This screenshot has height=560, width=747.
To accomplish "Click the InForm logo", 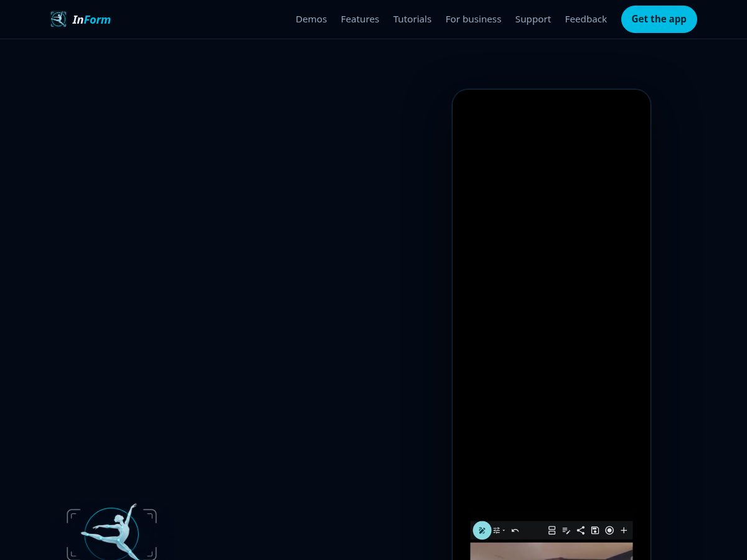I will (x=80, y=19).
